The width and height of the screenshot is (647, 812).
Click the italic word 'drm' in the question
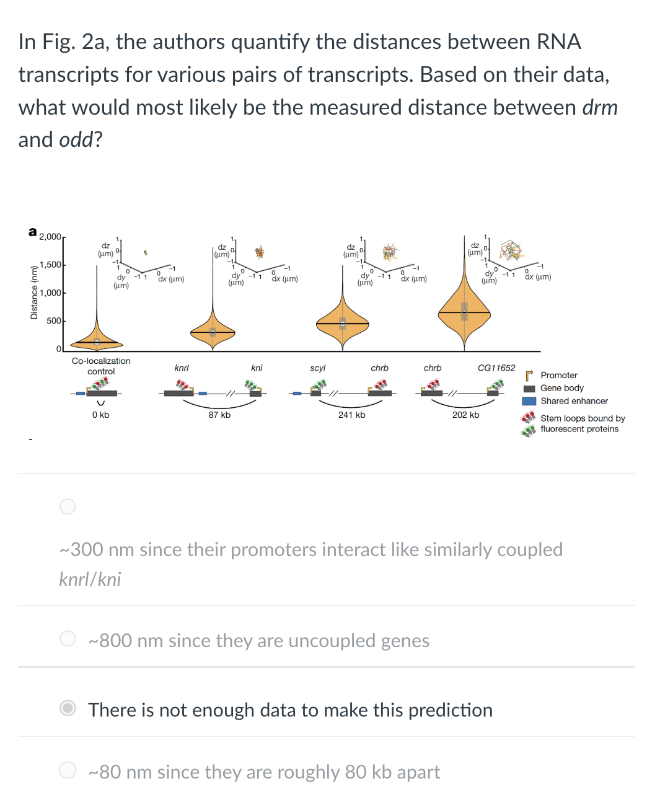[x=599, y=107]
